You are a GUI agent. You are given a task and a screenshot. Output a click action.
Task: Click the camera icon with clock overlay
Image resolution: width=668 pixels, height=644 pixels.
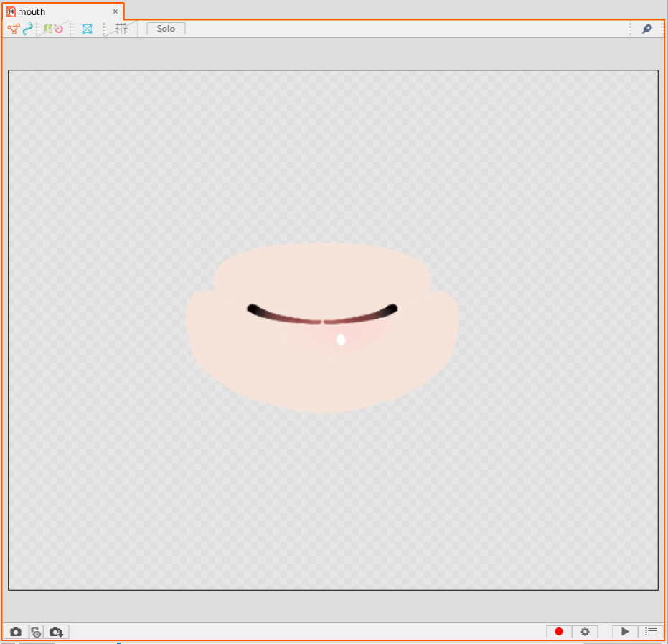tap(36, 631)
